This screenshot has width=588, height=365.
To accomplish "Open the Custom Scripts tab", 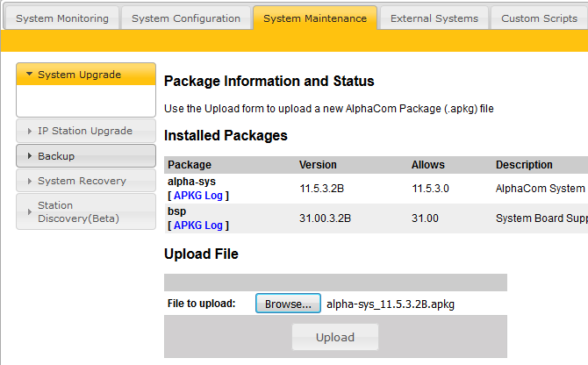I will tap(538, 18).
